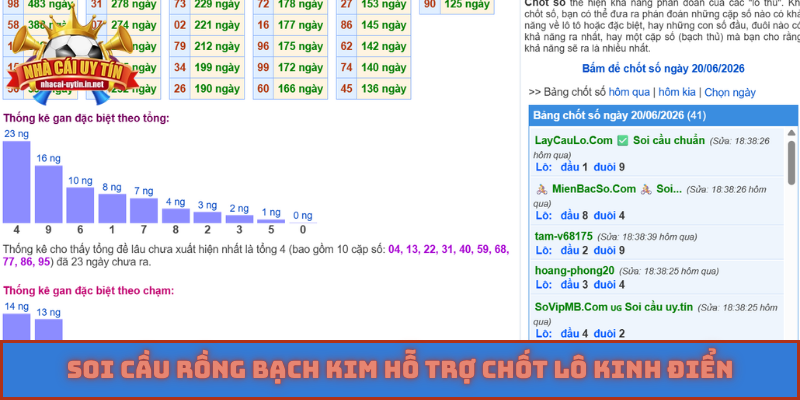Click the 'Bảng chốt số ngày 20/06/2026 (41)' header
This screenshot has width=800, height=400.
tap(663, 115)
